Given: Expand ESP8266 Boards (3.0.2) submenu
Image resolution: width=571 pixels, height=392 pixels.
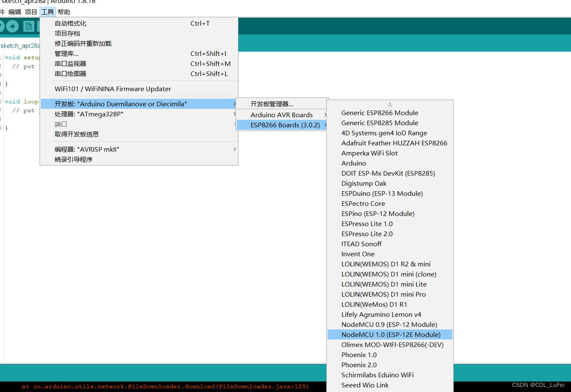Looking at the screenshot, I should [x=282, y=125].
